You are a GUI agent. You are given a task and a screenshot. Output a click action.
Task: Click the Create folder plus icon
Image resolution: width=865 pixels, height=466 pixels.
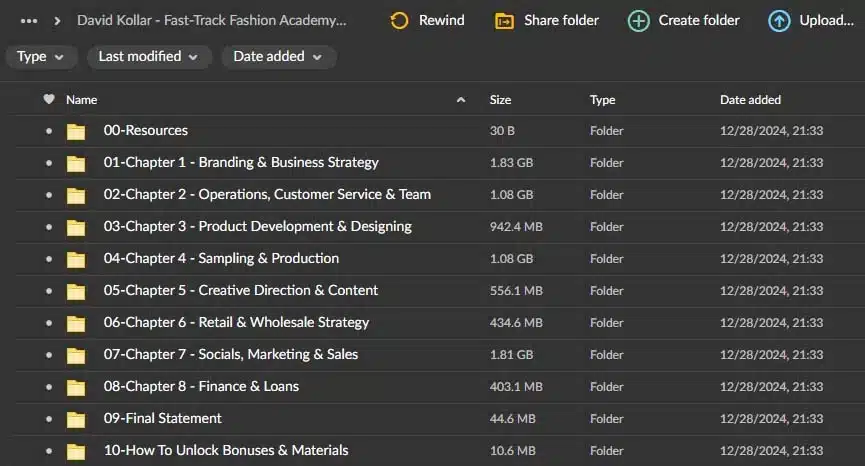coord(638,21)
